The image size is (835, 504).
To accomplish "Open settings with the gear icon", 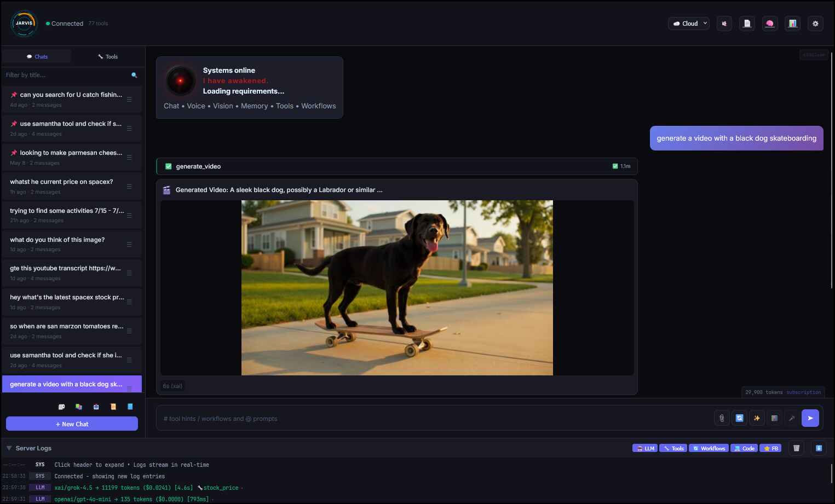I will pyautogui.click(x=815, y=24).
